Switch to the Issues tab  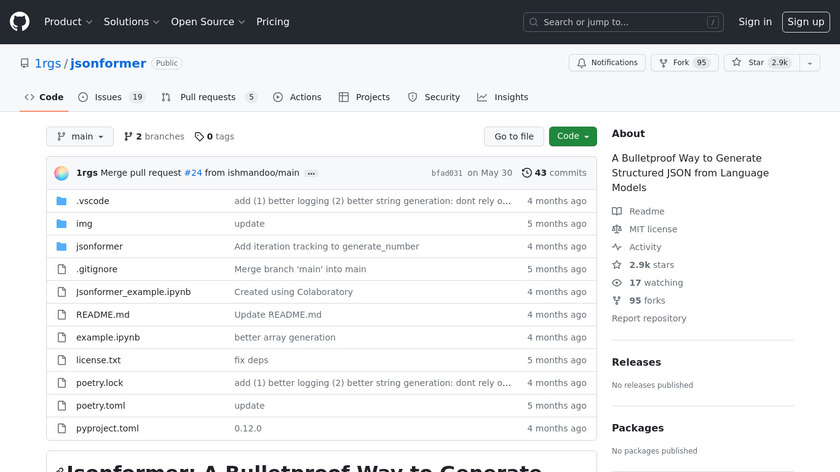(x=112, y=97)
